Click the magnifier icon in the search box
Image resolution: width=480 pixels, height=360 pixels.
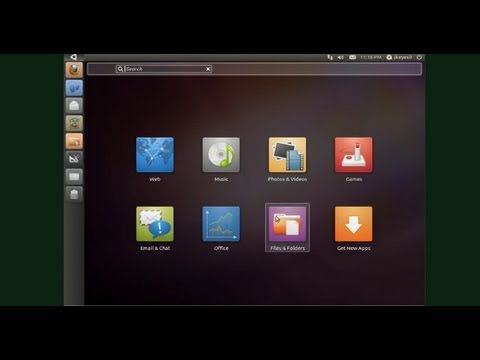click(120, 69)
